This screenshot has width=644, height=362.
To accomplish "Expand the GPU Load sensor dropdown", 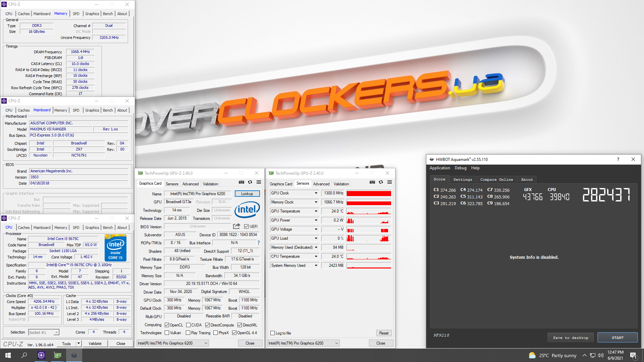I will pyautogui.click(x=316, y=238).
